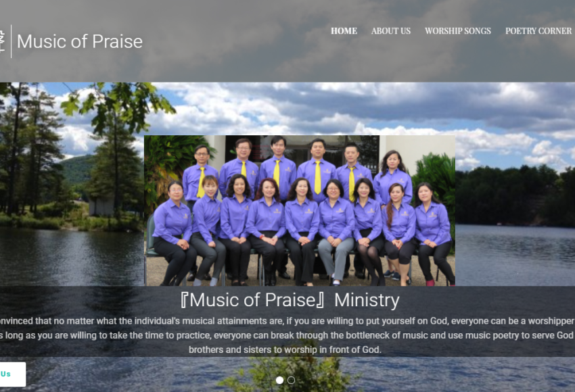575x392 pixels.
Task: Switch to second slide via hollow dot
Action: pos(291,381)
